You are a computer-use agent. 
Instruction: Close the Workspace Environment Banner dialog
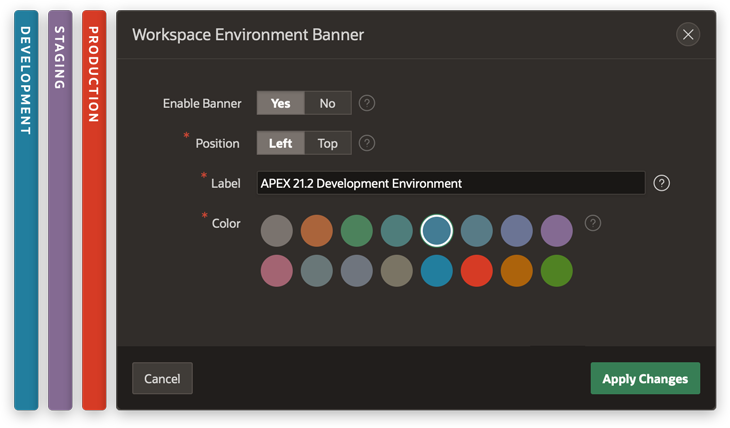coord(687,35)
